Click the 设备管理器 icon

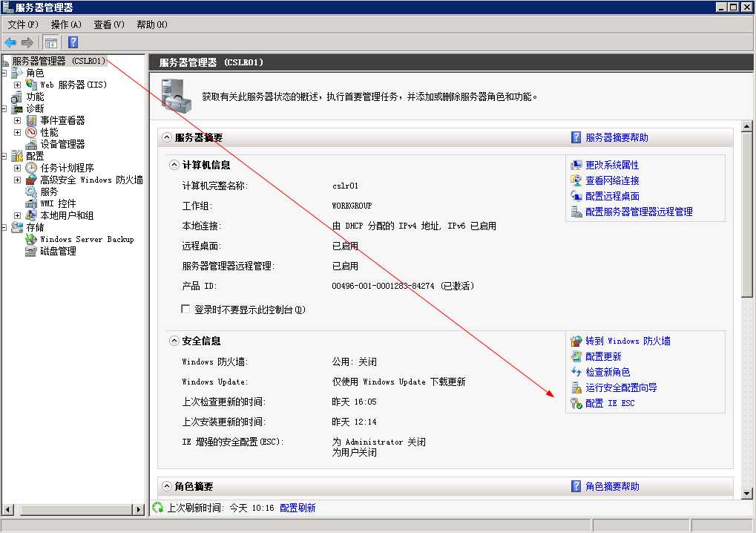(31, 144)
